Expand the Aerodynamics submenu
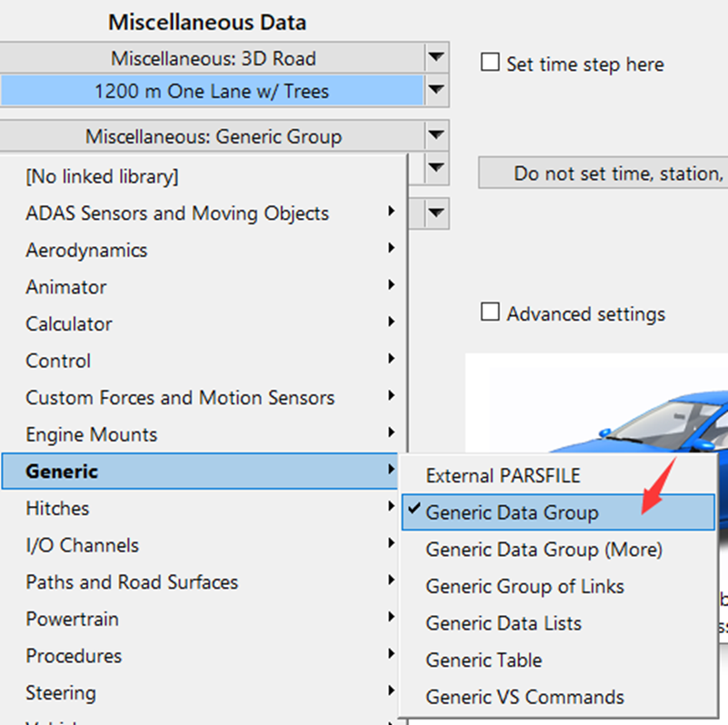 (x=86, y=250)
